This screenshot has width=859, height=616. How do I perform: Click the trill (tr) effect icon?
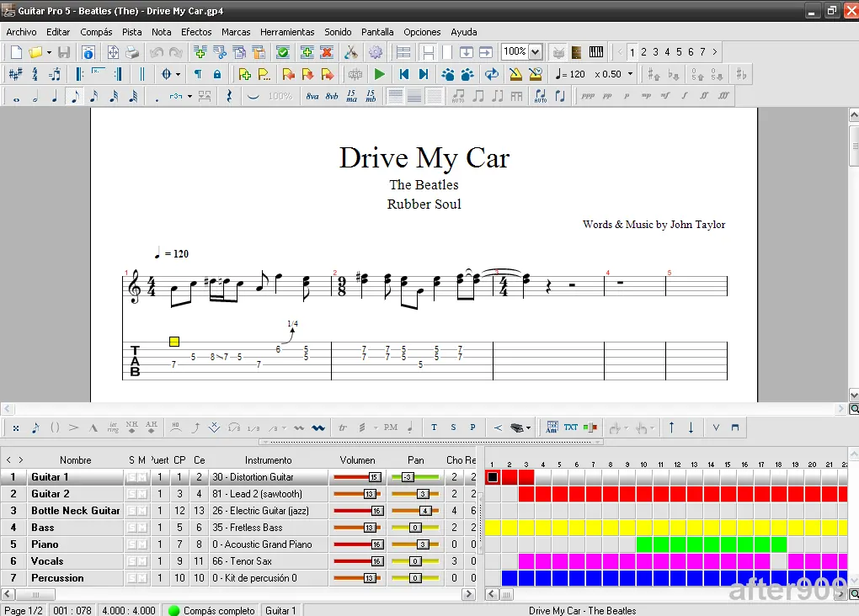(x=343, y=427)
